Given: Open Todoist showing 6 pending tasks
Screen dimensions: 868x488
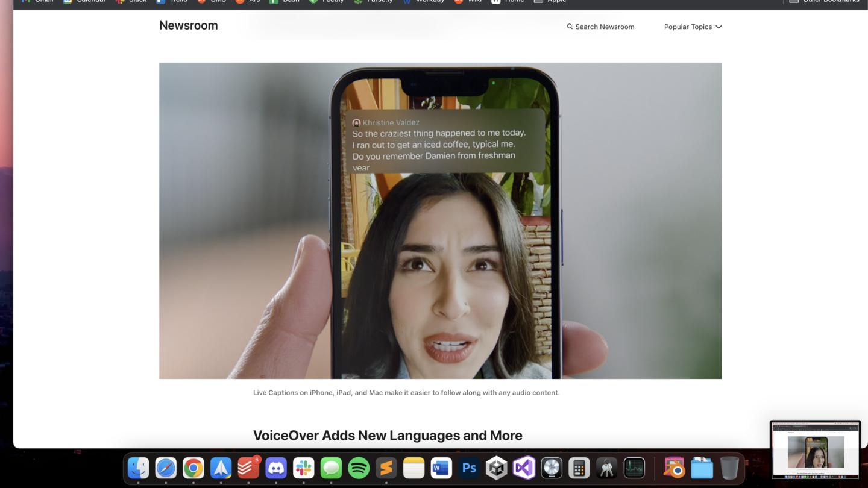Looking at the screenshot, I should coord(248,468).
